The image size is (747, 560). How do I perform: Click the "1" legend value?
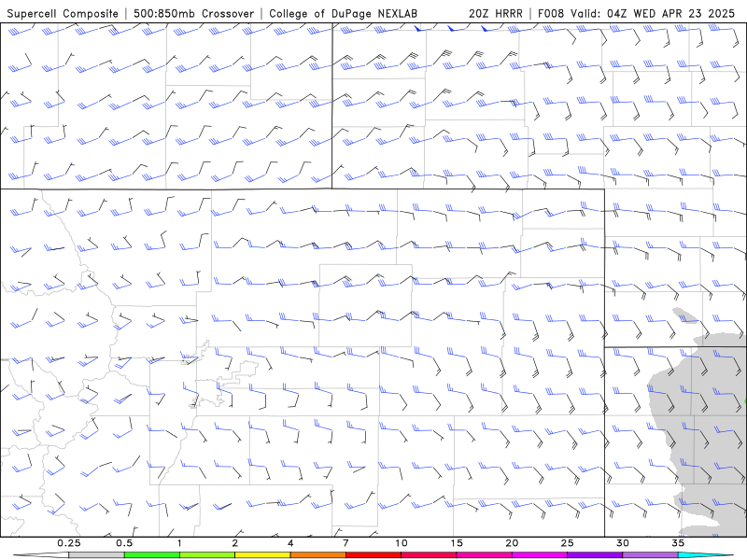tap(179, 543)
